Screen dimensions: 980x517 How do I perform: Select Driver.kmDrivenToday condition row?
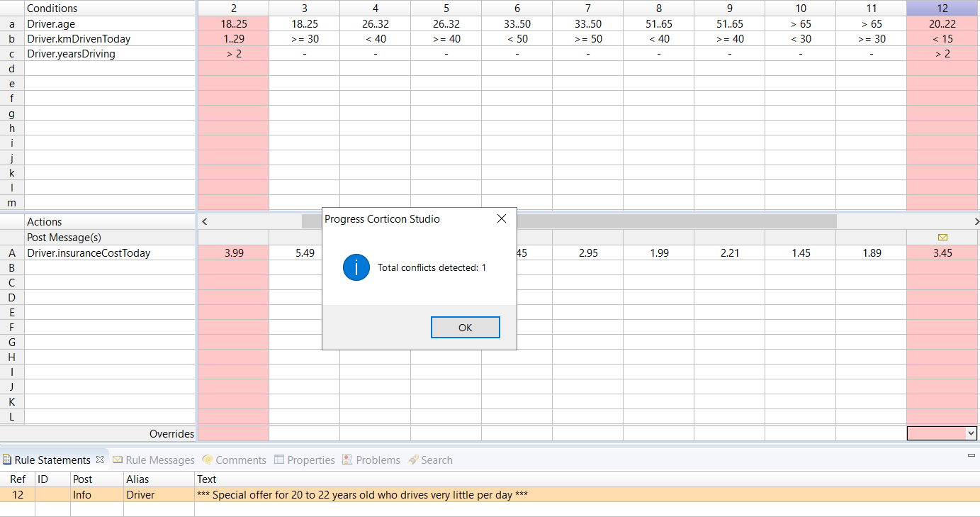(79, 39)
